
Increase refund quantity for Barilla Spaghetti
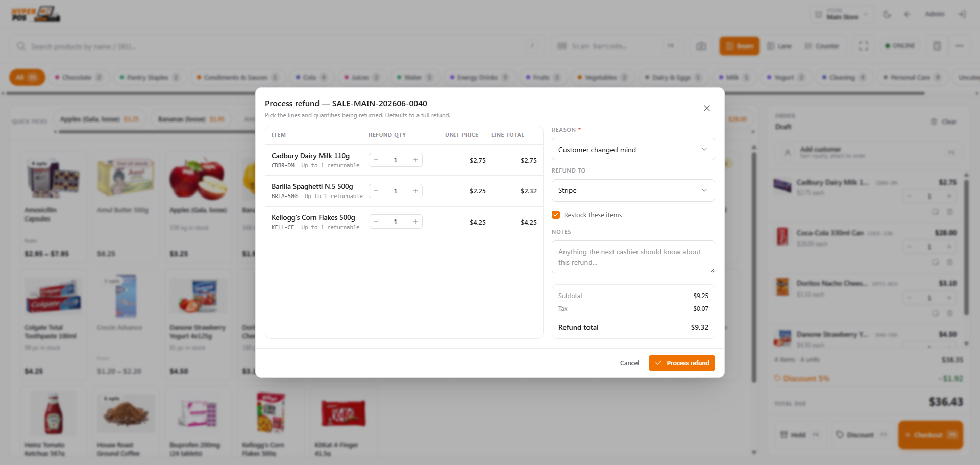415,191
